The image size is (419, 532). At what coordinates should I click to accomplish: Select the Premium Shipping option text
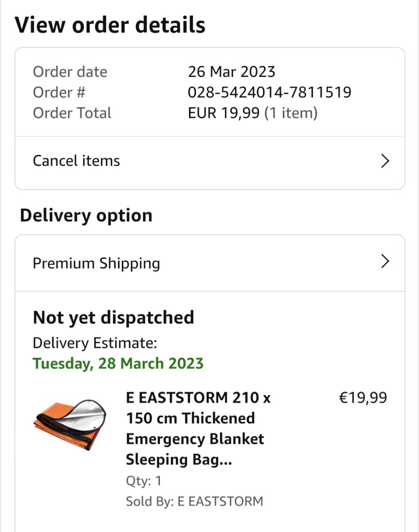96,263
